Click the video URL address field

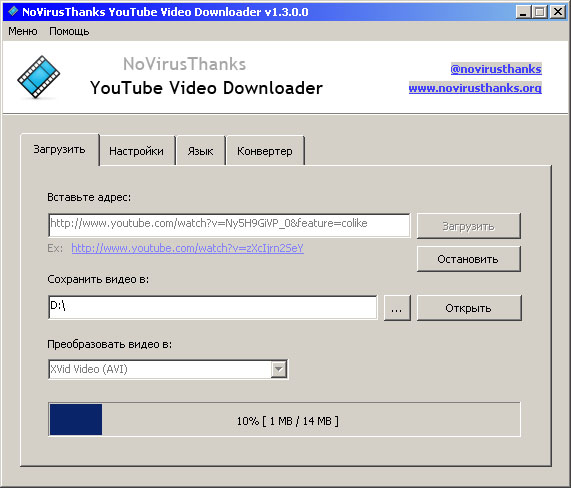(229, 225)
